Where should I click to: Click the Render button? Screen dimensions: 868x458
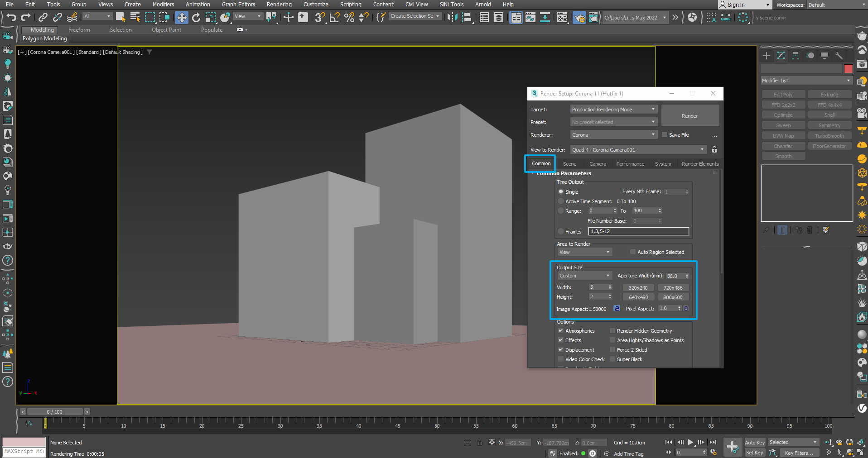690,116
